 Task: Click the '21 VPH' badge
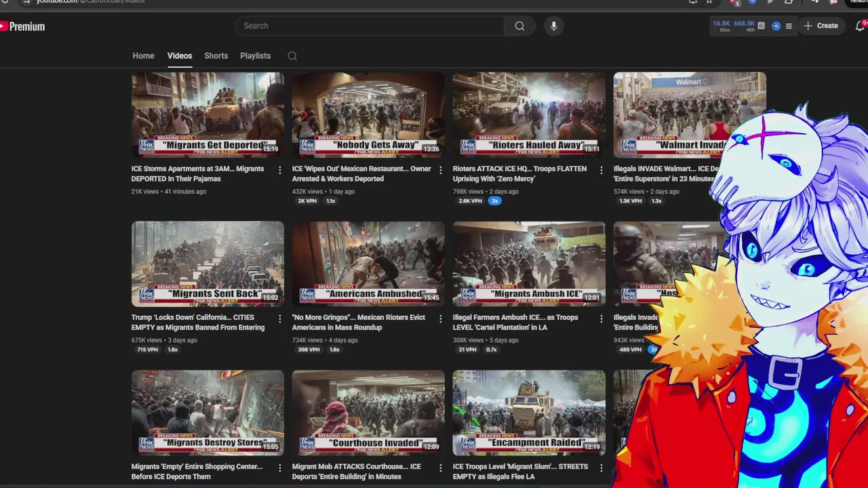[x=467, y=350]
